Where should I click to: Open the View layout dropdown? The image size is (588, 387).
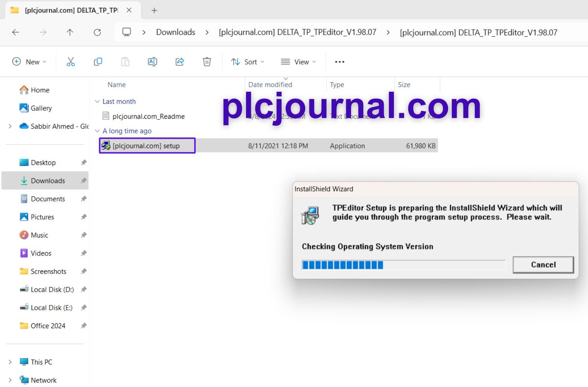click(x=298, y=62)
